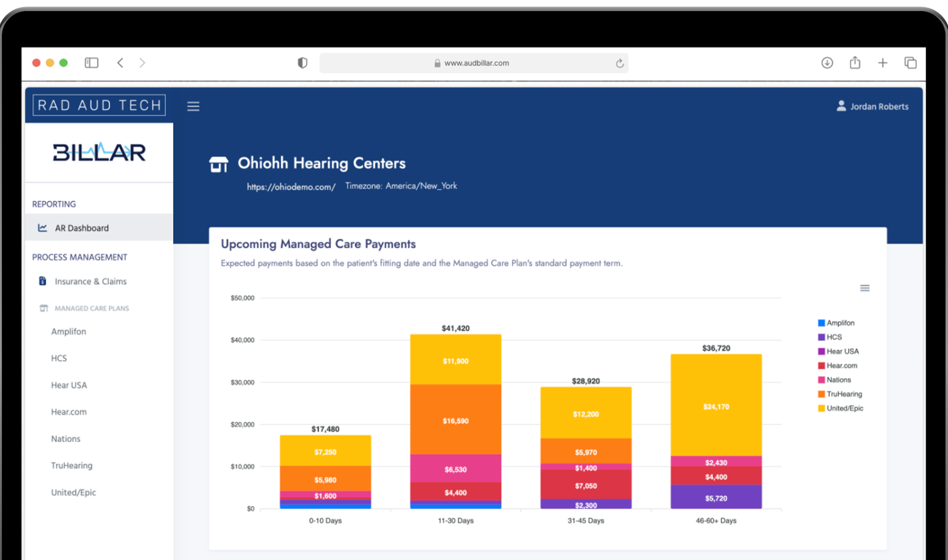Open AR Dashboard in sidebar
This screenshot has height=560, width=948.
[82, 228]
